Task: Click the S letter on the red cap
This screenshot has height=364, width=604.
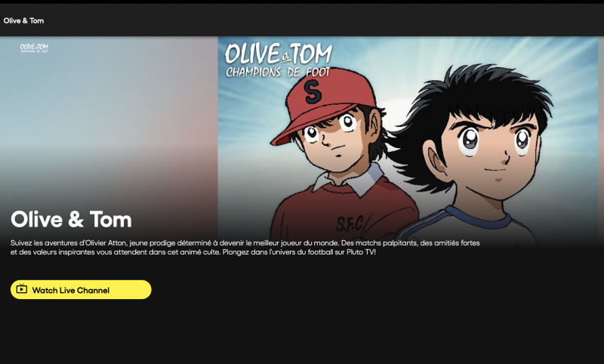Action: pyautogui.click(x=313, y=92)
